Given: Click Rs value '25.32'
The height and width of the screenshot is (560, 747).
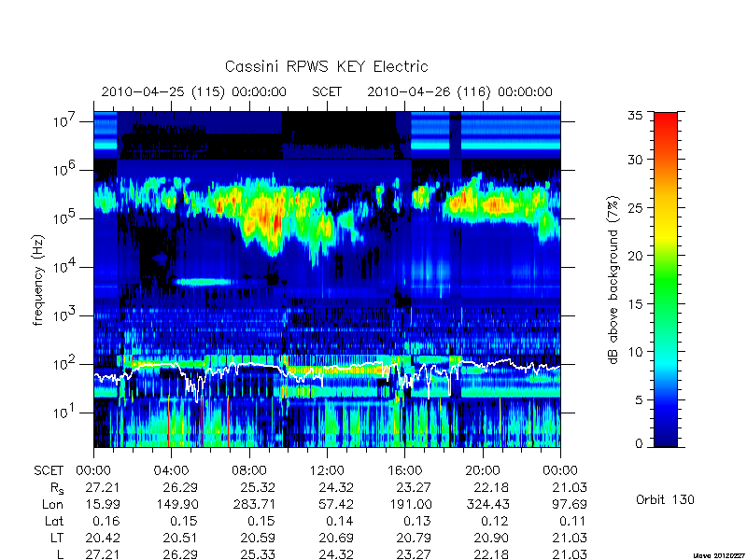Looking at the screenshot, I should tap(259, 487).
